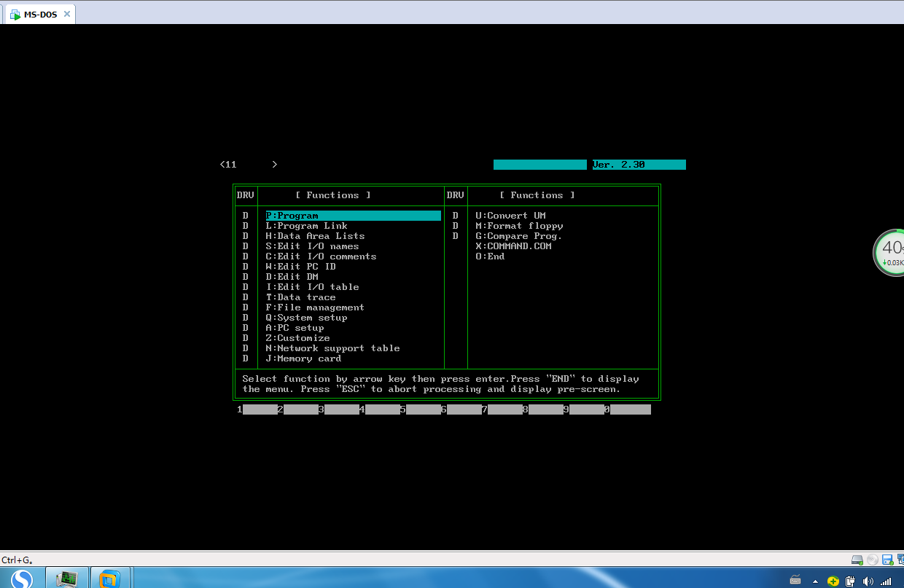Click the O:End menu option

click(x=490, y=256)
